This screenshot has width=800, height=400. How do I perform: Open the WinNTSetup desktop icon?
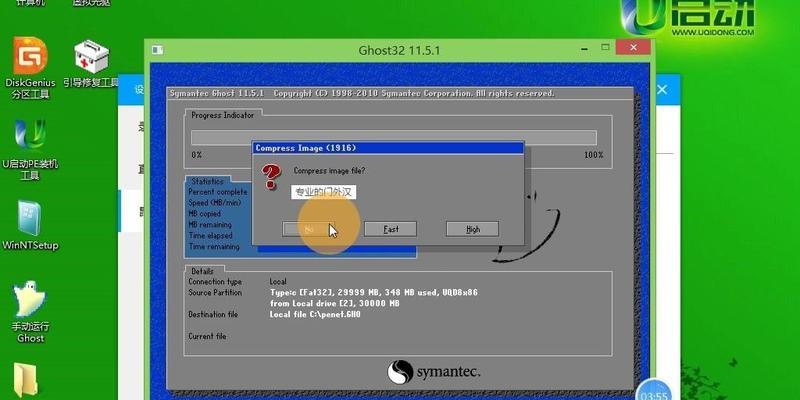pyautogui.click(x=30, y=224)
